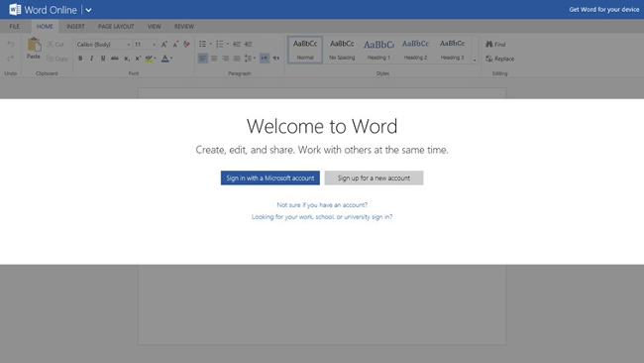Click the Increase Indent icon

[248, 44]
